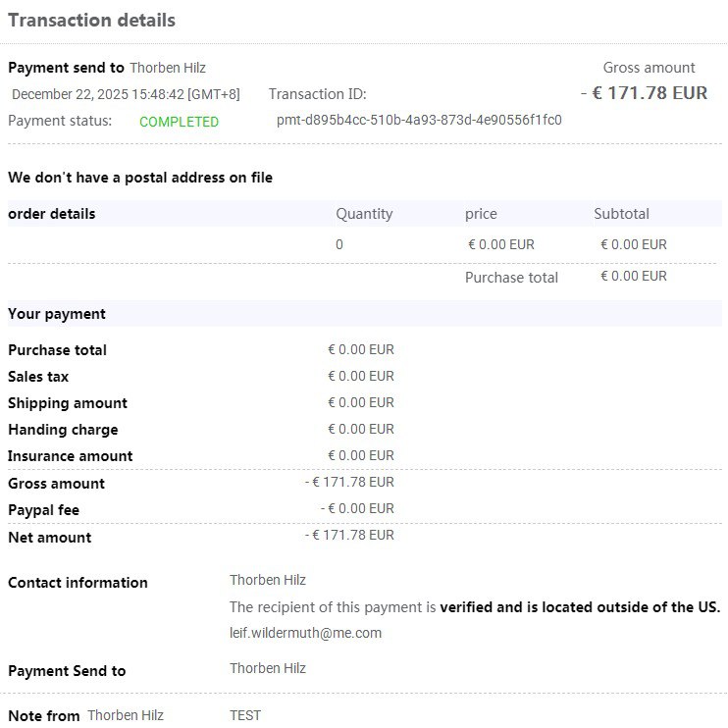This screenshot has width=728, height=728.
Task: Click the Net amount label
Action: point(50,538)
